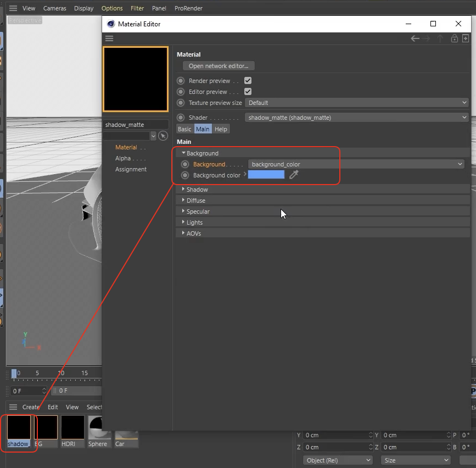Click the blue Background color swatch
This screenshot has height=468, width=476.
(x=266, y=174)
